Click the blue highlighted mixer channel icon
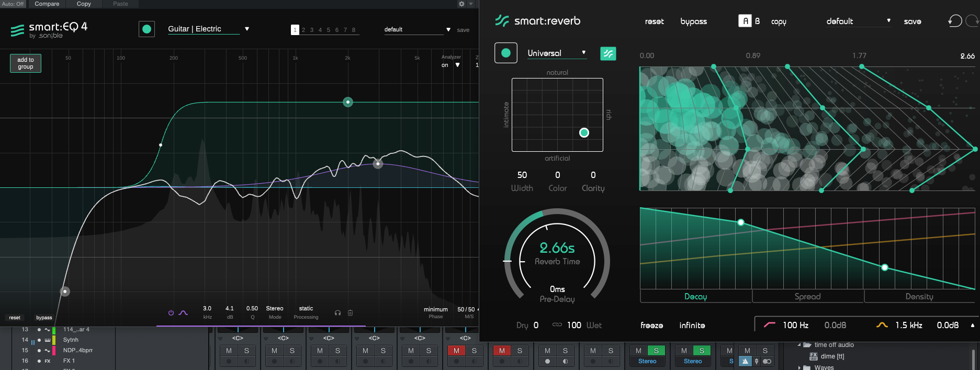 click(x=745, y=361)
